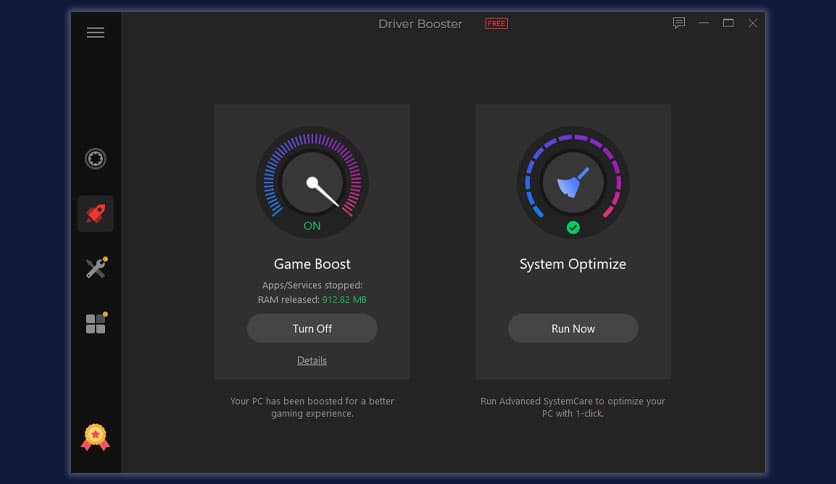The height and width of the screenshot is (484, 836).
Task: Click the System Optimize broom gauge
Action: 573,182
